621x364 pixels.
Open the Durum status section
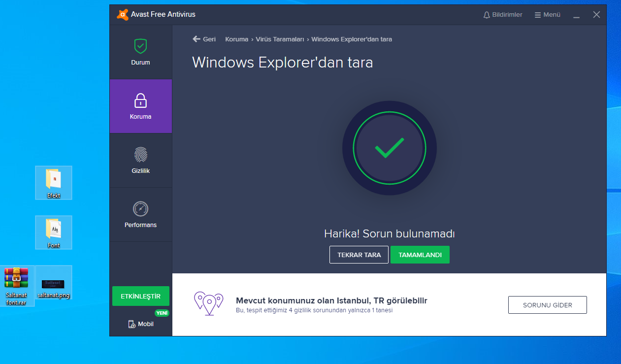click(x=140, y=52)
